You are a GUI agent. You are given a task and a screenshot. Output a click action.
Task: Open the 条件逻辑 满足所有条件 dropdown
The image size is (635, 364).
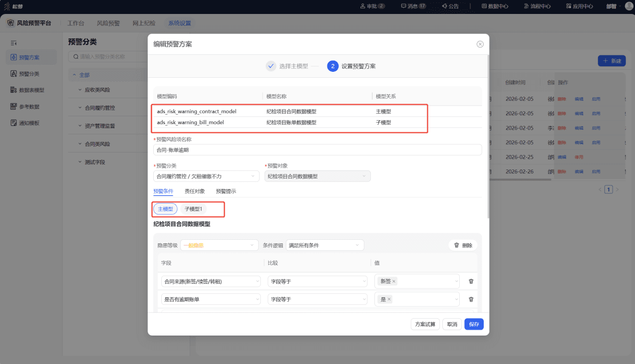[324, 245]
